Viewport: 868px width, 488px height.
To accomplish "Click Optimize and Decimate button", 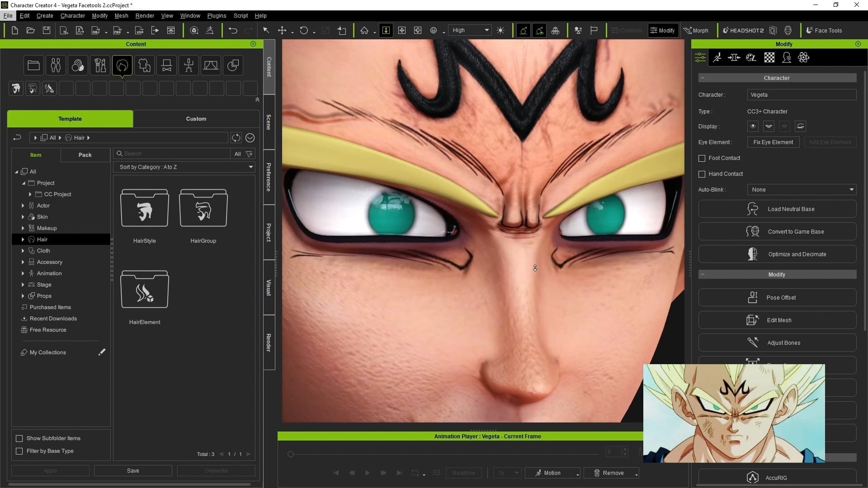I will click(x=777, y=254).
